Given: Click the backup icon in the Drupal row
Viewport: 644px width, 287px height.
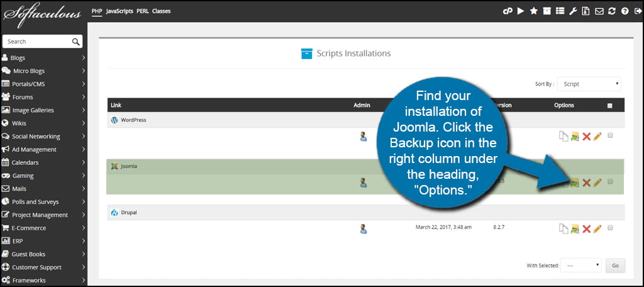Looking at the screenshot, I should pyautogui.click(x=575, y=228).
